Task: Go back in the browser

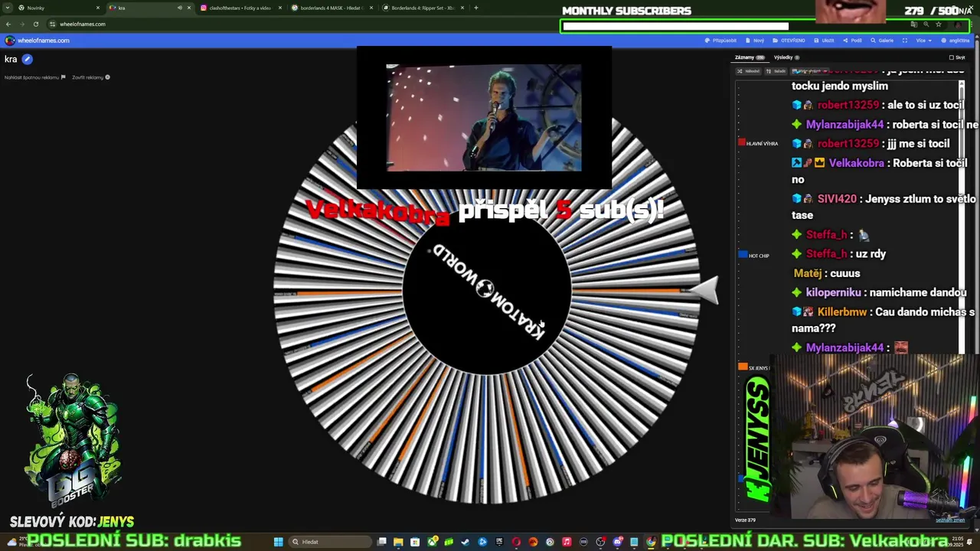Action: (8, 24)
